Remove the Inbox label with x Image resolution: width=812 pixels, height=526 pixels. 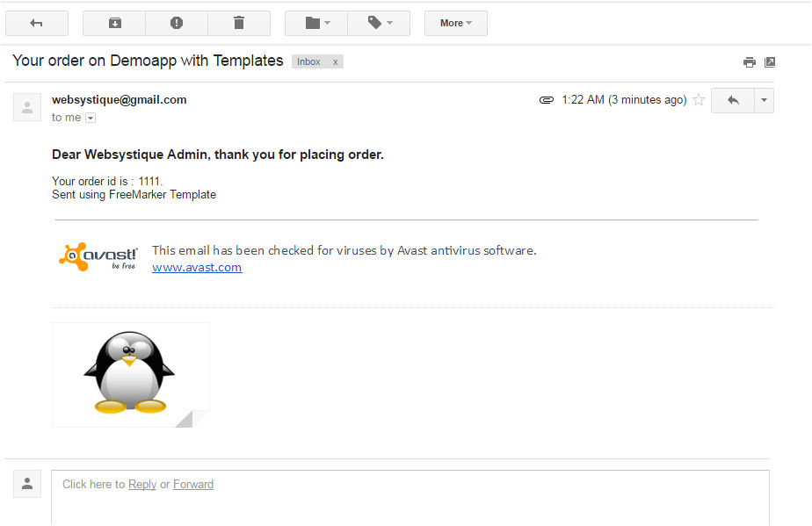[335, 62]
